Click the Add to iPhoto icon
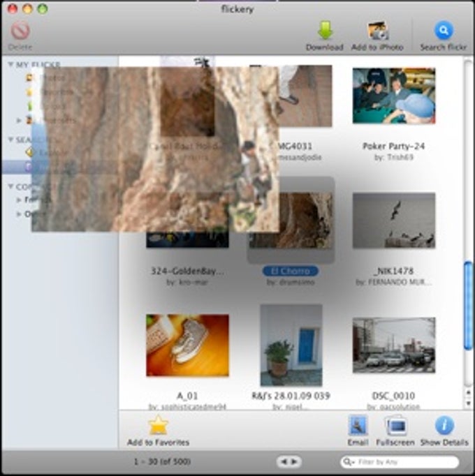 pyautogui.click(x=378, y=30)
